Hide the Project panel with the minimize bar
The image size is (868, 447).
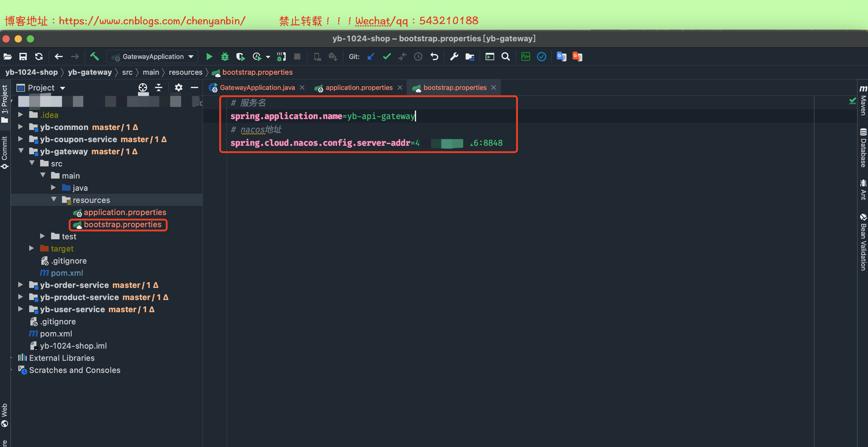(195, 87)
